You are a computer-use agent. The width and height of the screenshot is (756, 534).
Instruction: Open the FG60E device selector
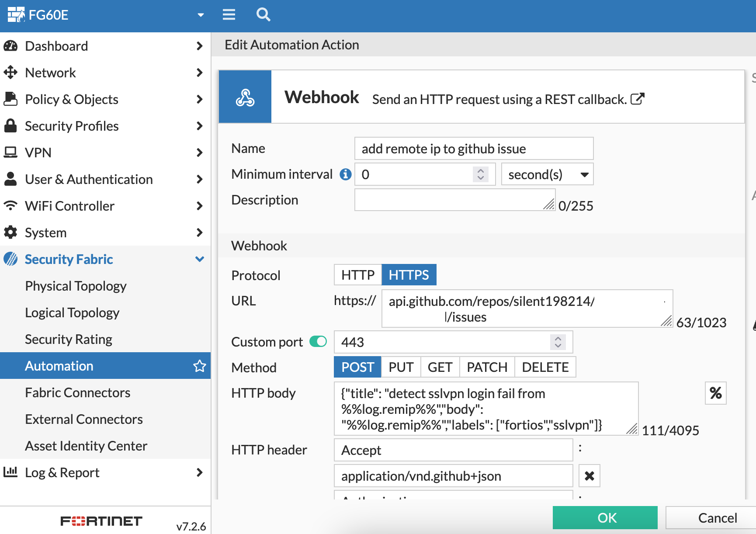(201, 14)
